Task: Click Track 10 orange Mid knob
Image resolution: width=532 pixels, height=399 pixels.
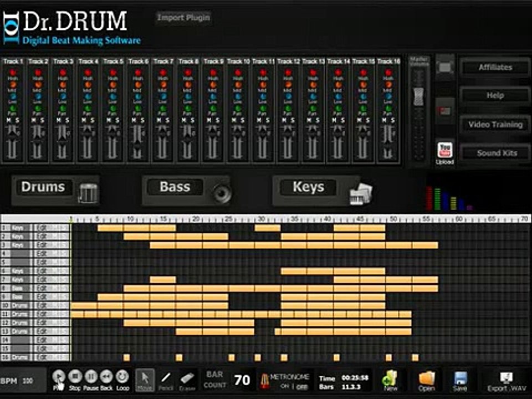Action: (238, 84)
